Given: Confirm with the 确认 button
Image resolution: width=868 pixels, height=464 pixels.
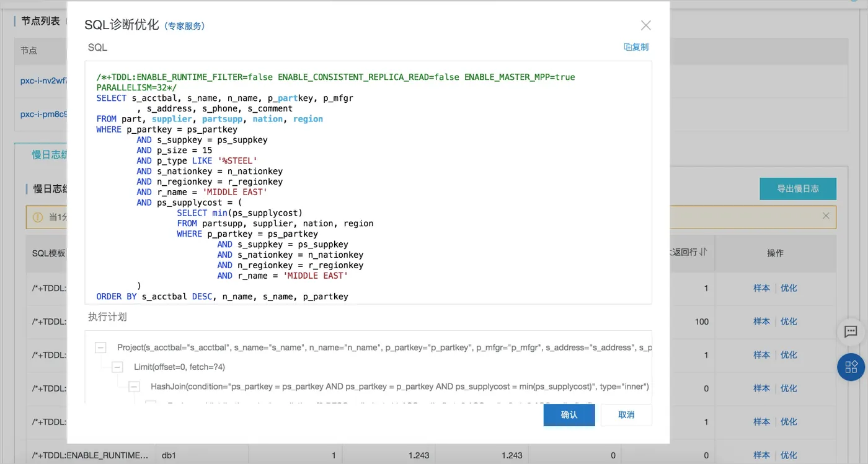Looking at the screenshot, I should click(x=569, y=415).
